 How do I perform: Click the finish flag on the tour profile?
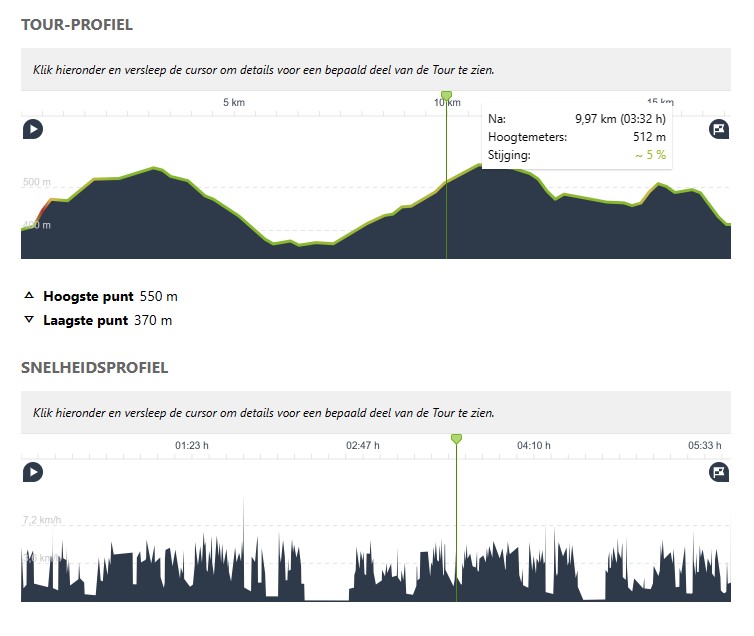point(719,129)
